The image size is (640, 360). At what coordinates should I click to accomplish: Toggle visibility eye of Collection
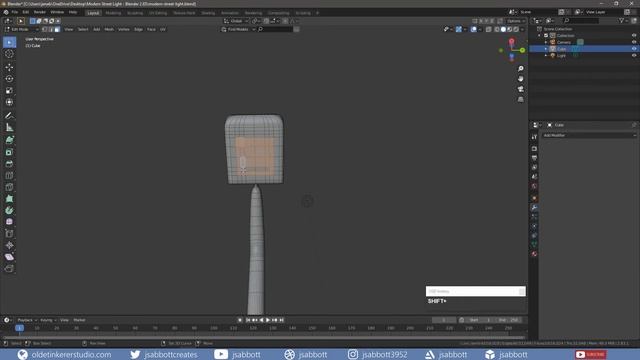pyautogui.click(x=634, y=36)
